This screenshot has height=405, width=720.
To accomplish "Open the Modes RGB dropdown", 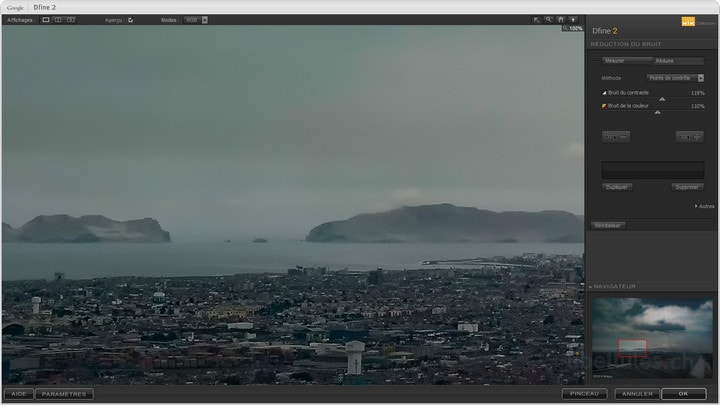I will coord(196,20).
